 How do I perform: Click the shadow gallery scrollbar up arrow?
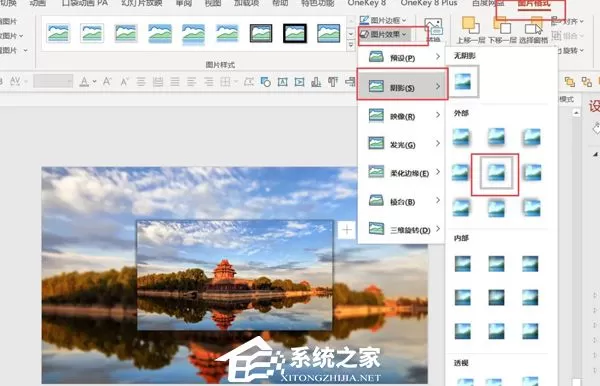tap(576, 112)
